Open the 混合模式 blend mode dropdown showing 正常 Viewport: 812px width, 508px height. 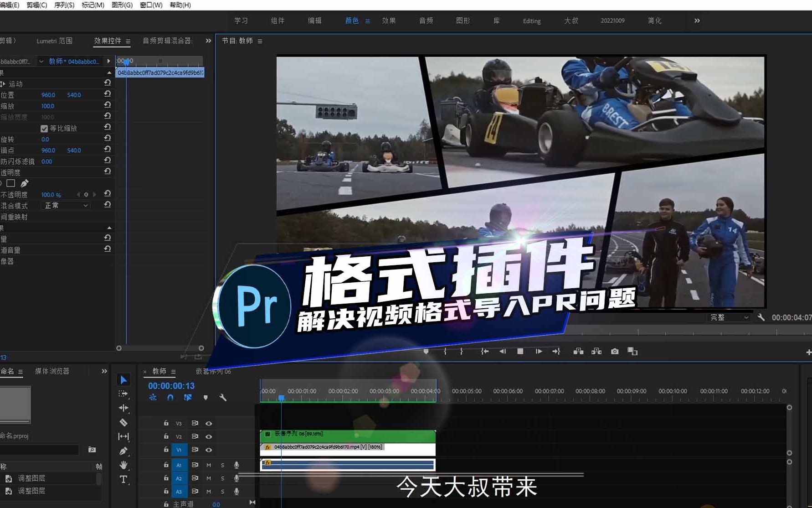pos(65,205)
